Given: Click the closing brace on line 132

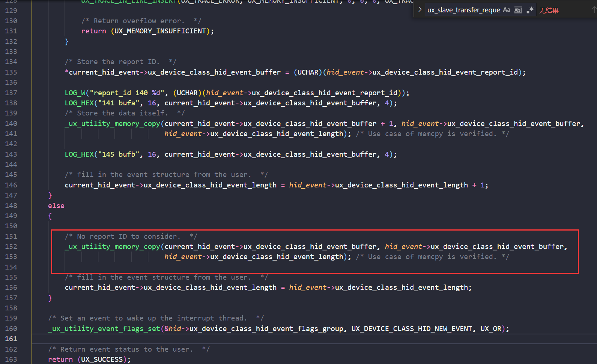Looking at the screenshot, I should point(66,42).
